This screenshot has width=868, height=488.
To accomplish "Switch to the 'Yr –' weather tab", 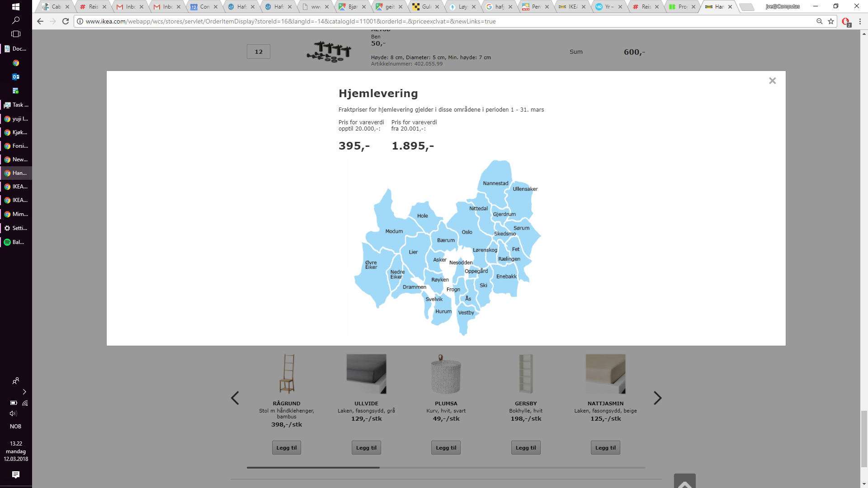I will click(609, 7).
